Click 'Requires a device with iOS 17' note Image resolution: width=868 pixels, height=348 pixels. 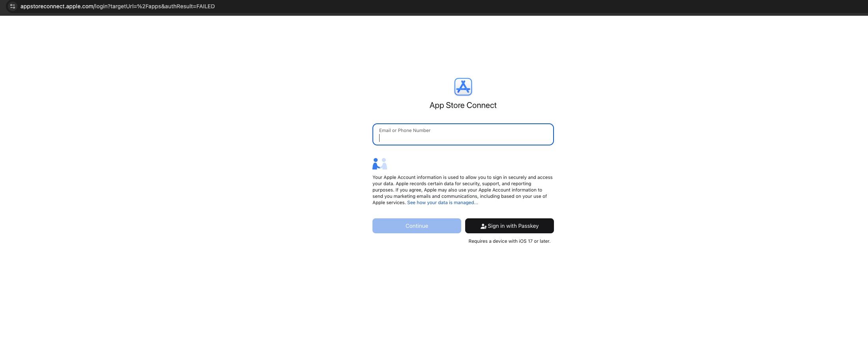click(509, 241)
